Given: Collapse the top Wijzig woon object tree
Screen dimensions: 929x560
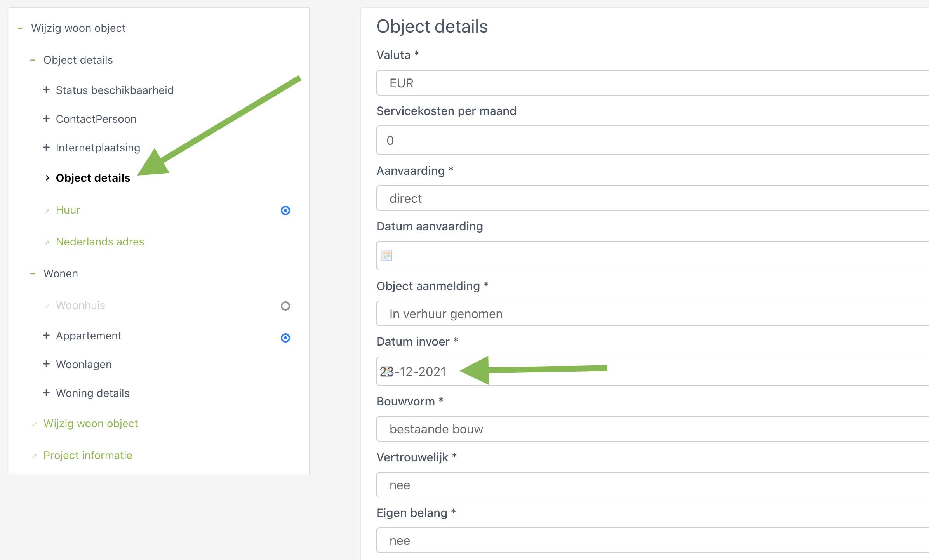Looking at the screenshot, I should (20, 28).
